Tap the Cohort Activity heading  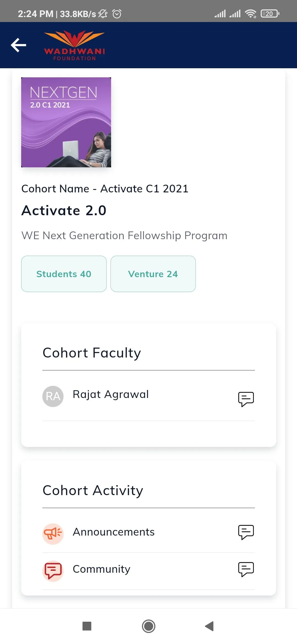point(93,490)
